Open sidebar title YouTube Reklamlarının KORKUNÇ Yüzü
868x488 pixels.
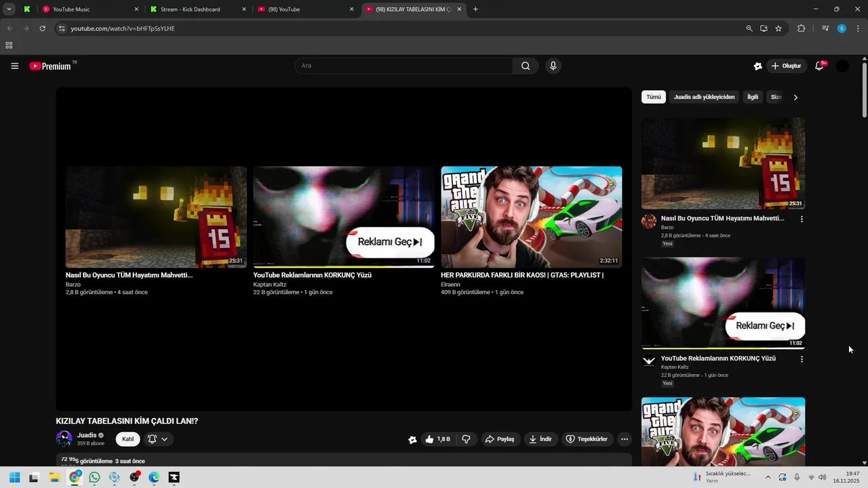pyautogui.click(x=718, y=359)
